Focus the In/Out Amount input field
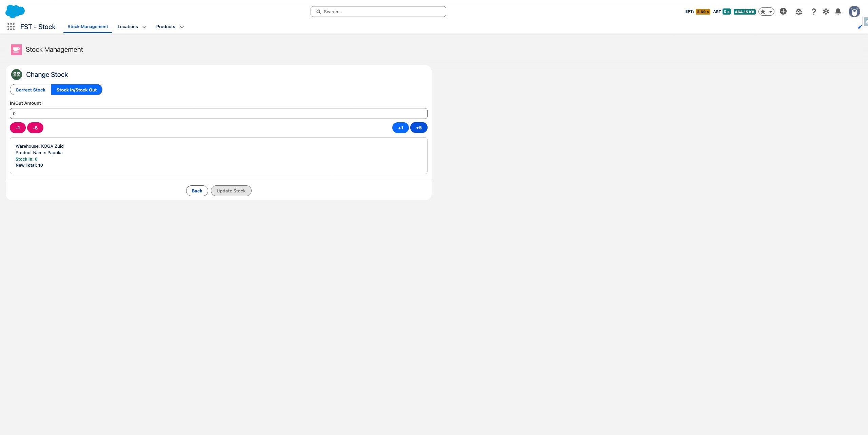The image size is (868, 435). point(218,113)
